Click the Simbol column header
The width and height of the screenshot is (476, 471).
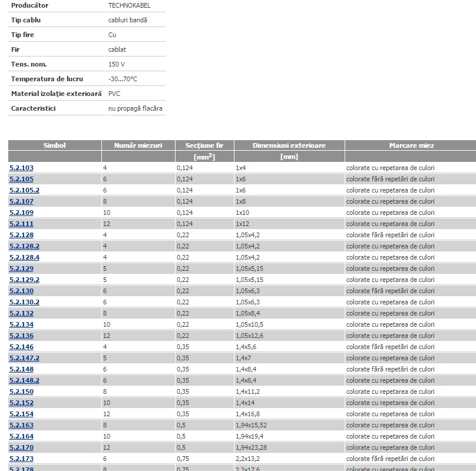(55, 145)
